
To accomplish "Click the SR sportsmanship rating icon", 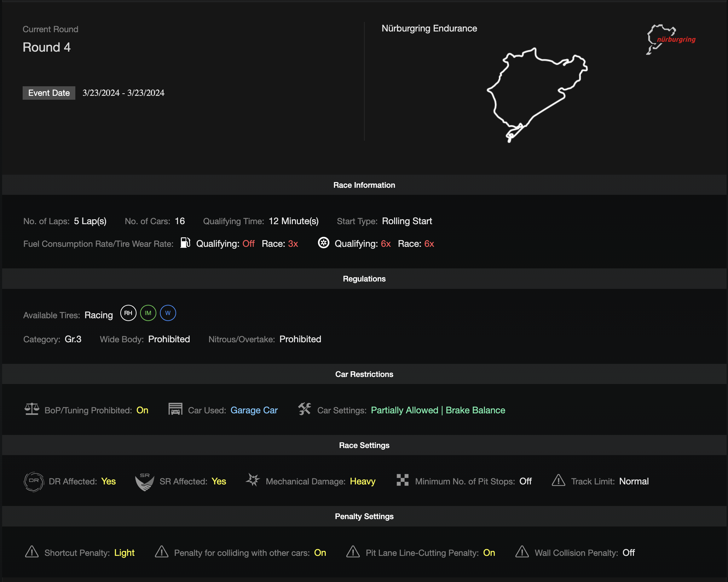I will [145, 482].
